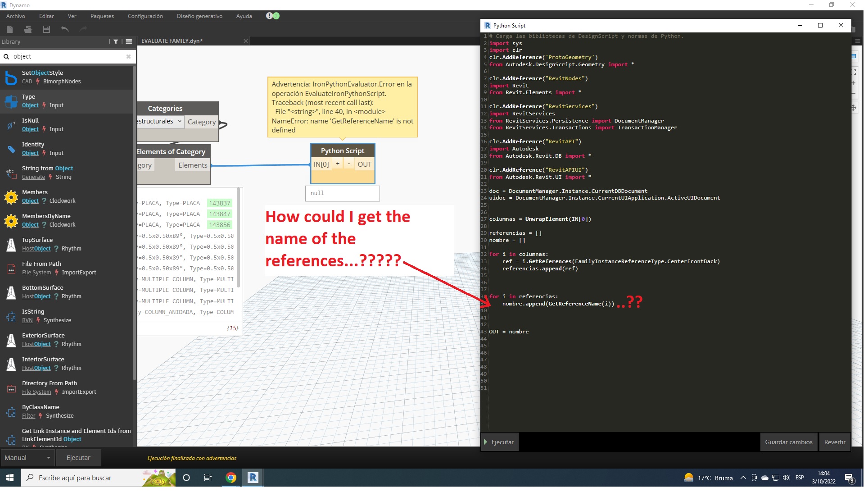Viewport: 868px width, 492px height.
Task: Click element ID 143837 in preview
Action: coord(220,203)
